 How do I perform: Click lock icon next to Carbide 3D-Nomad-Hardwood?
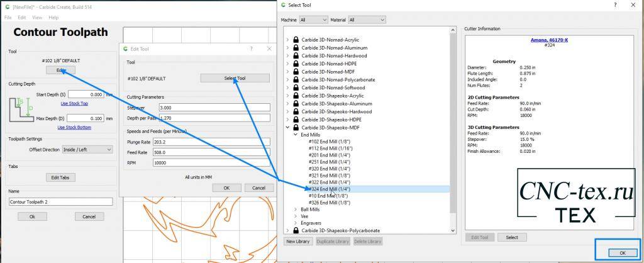tap(296, 55)
